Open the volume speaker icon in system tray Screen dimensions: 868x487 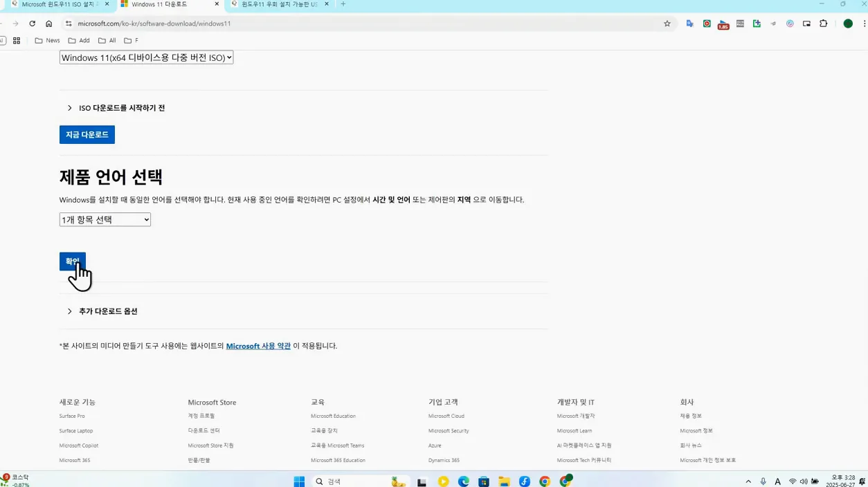coord(804,481)
